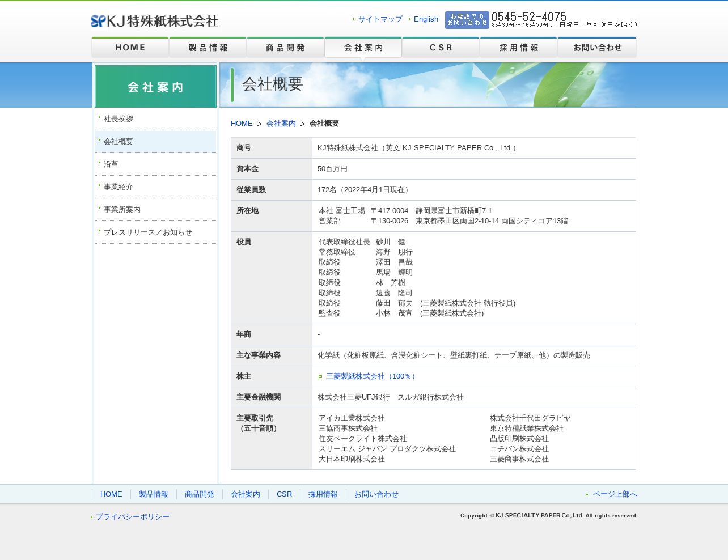This screenshot has height=560, width=728.
Task: Click HOME in the breadcrumb
Action: click(x=242, y=124)
